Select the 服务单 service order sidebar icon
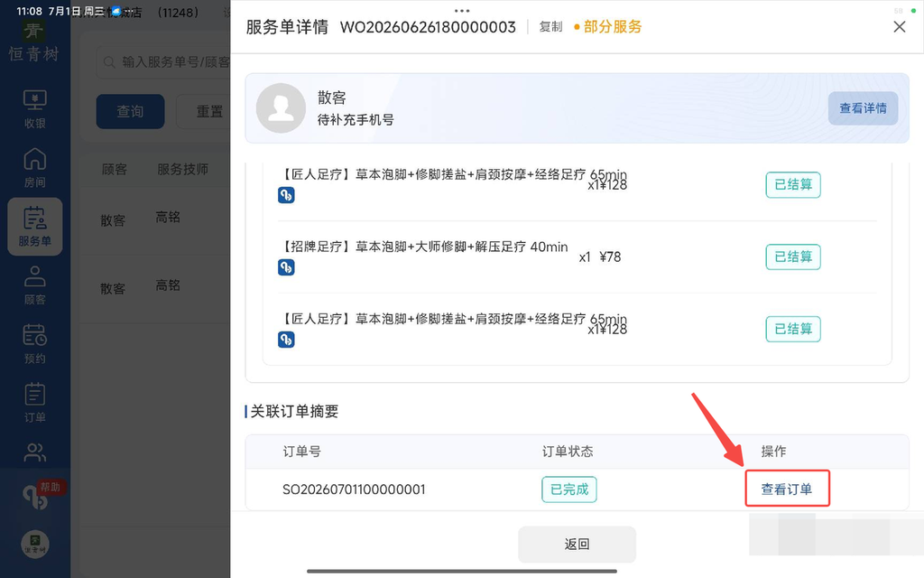Screen dimensions: 924x578 click(x=35, y=227)
